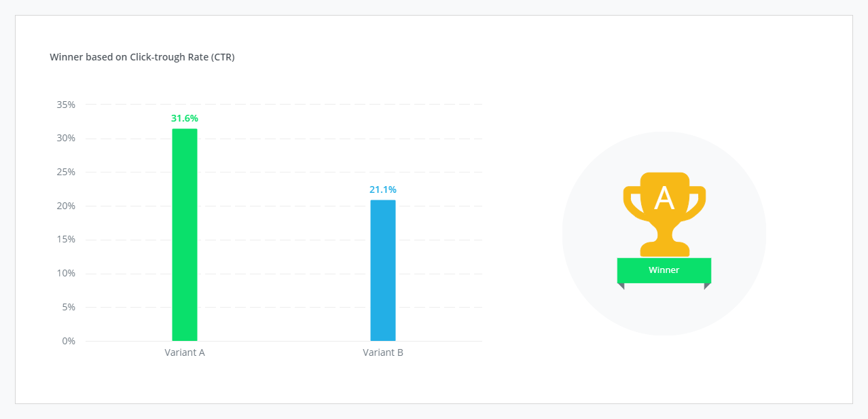Click the 15% y-axis tick label
The height and width of the screenshot is (419, 868).
pyautogui.click(x=66, y=239)
